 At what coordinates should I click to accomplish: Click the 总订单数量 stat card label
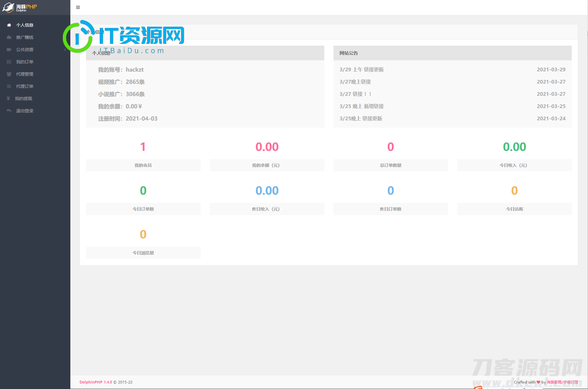coord(391,165)
